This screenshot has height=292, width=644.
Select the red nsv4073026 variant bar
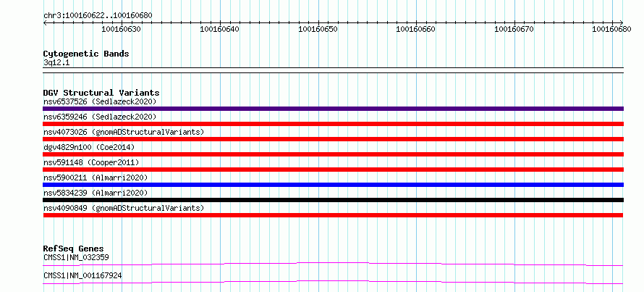333,139
